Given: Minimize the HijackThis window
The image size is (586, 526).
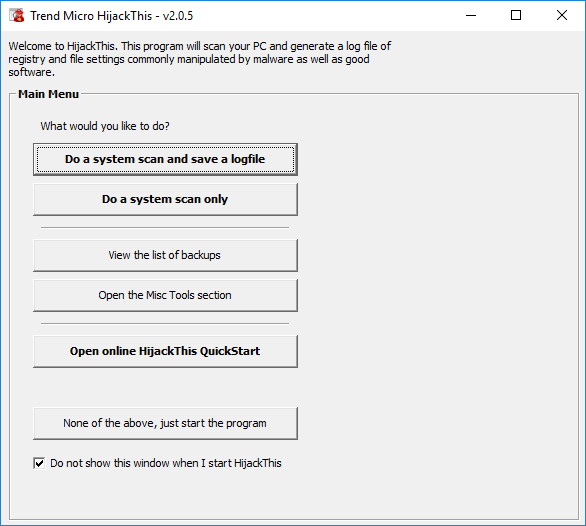Looking at the screenshot, I should (471, 15).
